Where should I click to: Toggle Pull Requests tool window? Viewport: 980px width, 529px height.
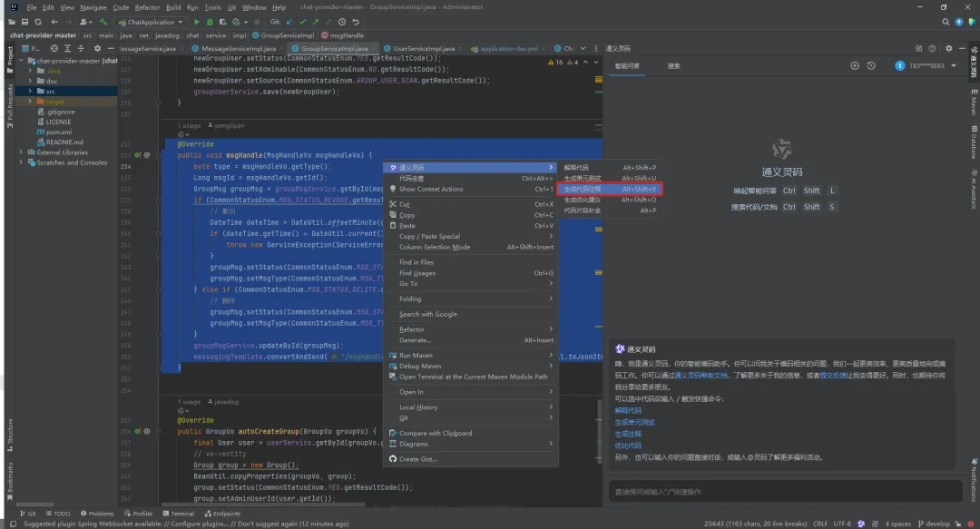(9, 106)
